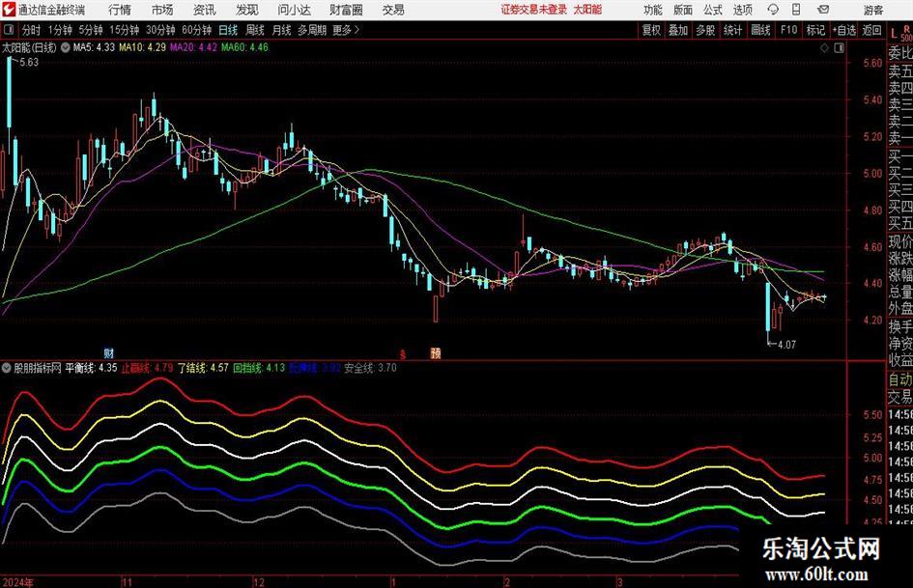Click the MA60: 4.46 indicator label
Image resolution: width=913 pixels, height=588 pixels.
click(x=244, y=47)
